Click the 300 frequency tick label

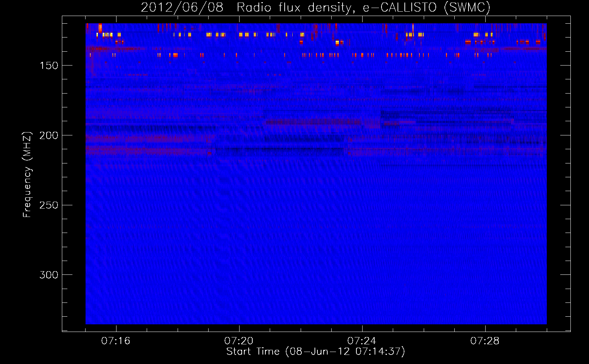49,275
